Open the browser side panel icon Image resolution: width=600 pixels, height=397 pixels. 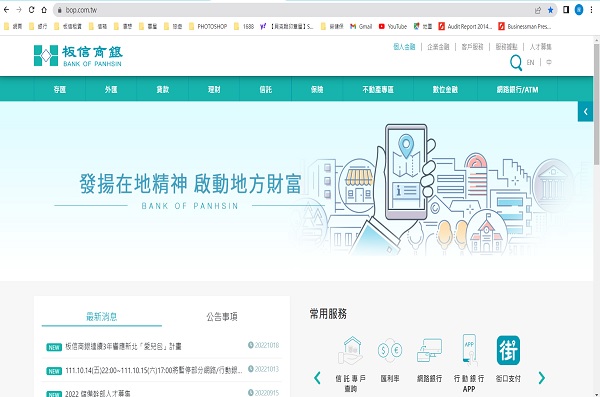(x=566, y=10)
